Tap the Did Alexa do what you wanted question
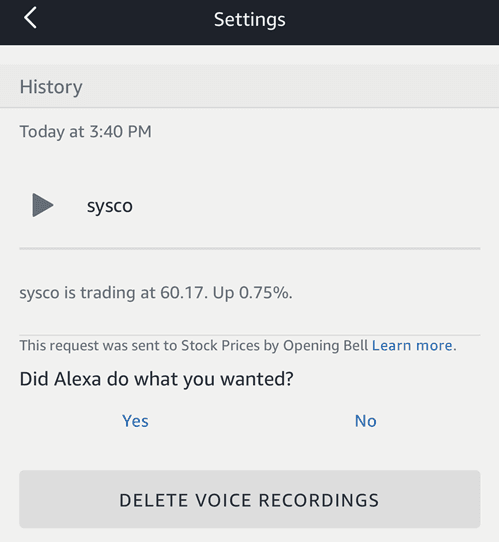The height and width of the screenshot is (542, 500). (156, 379)
